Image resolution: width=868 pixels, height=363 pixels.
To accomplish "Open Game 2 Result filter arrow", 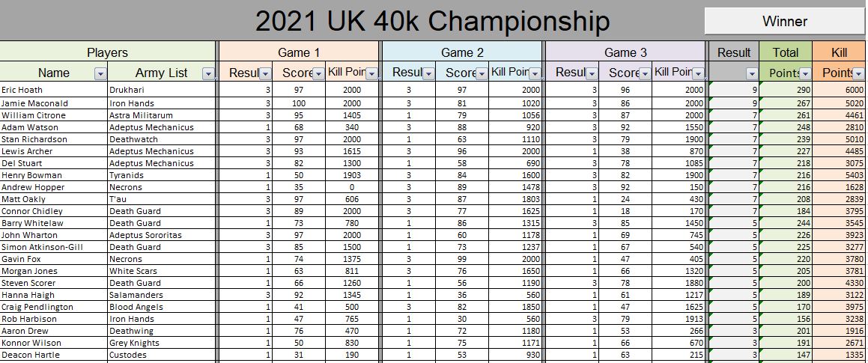I will point(429,73).
